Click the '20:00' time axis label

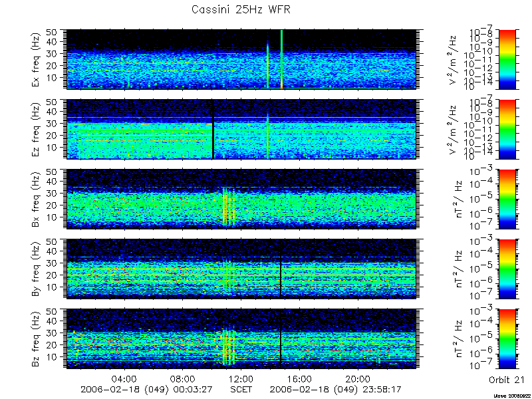point(358,378)
